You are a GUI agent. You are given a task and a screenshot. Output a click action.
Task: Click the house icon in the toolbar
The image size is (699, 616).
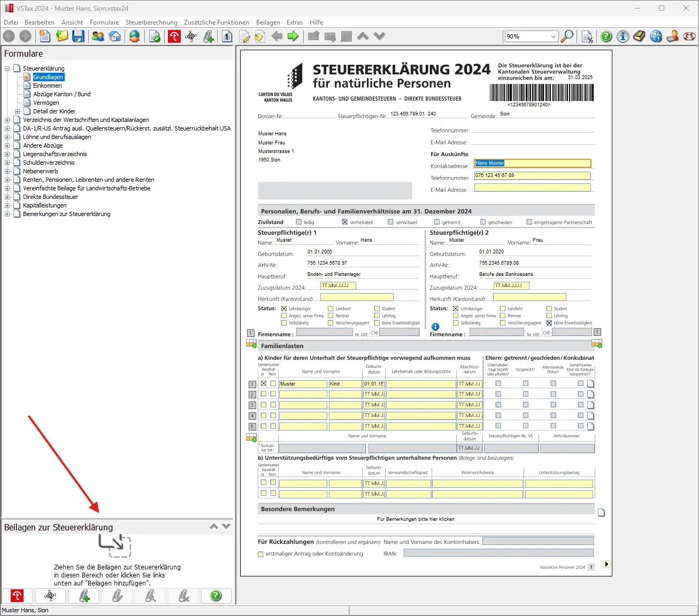114,36
